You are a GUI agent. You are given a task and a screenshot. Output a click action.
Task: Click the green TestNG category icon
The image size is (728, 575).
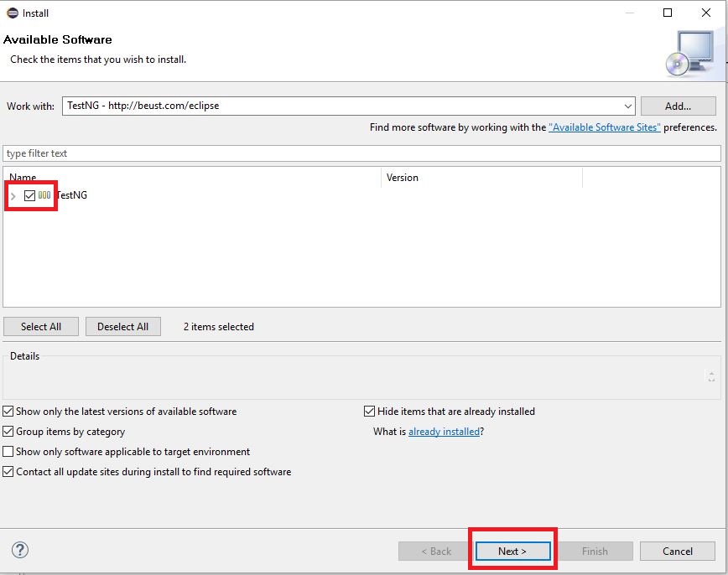pos(46,195)
